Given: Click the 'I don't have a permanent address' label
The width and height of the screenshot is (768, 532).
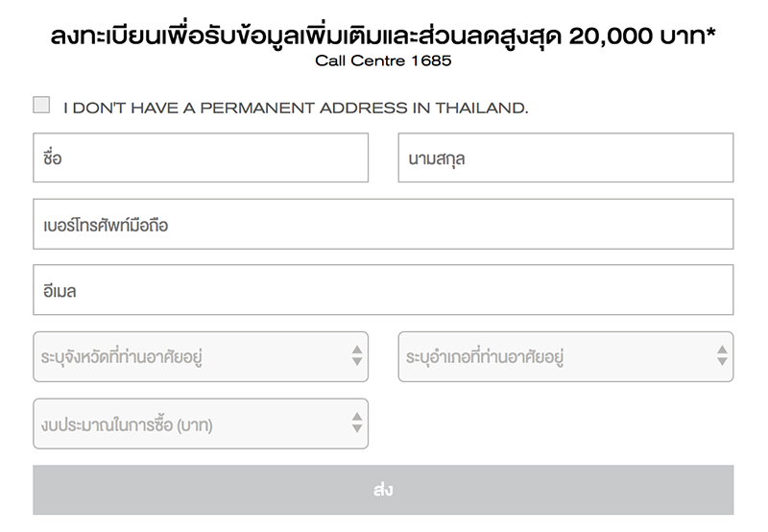Looking at the screenshot, I should click(x=296, y=108).
